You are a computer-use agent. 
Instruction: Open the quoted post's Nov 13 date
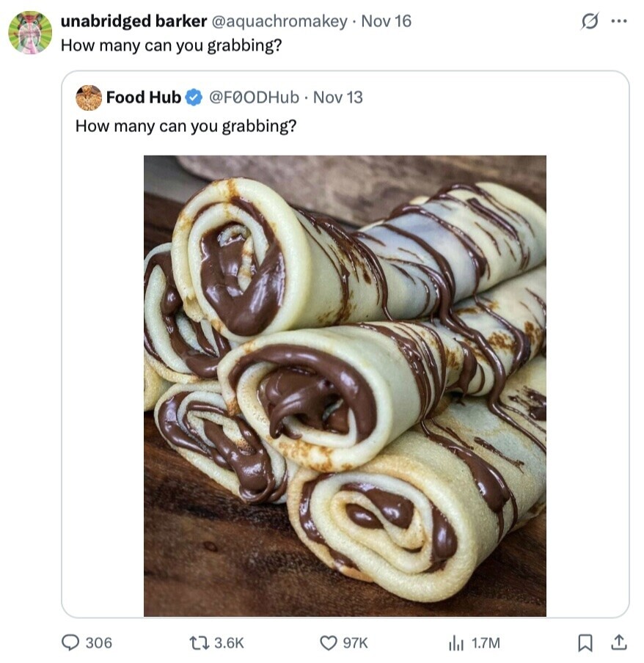338,97
